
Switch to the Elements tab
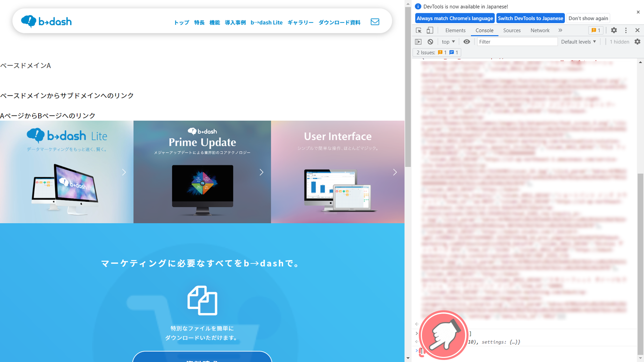pyautogui.click(x=455, y=30)
